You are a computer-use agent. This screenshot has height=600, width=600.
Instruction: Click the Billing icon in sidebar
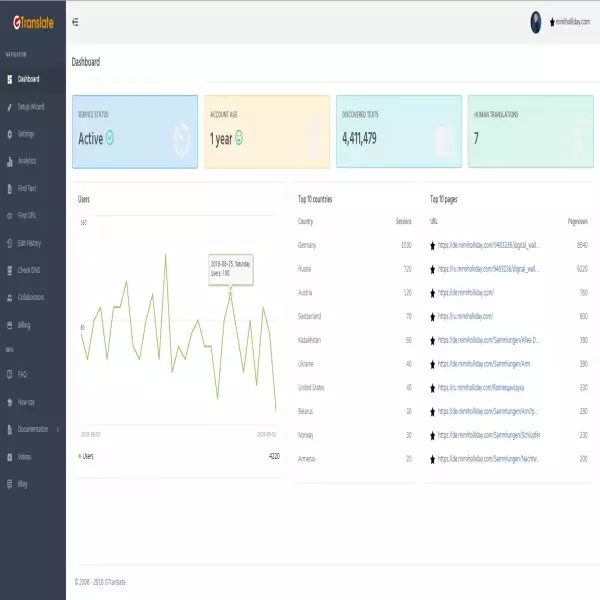click(x=9, y=325)
